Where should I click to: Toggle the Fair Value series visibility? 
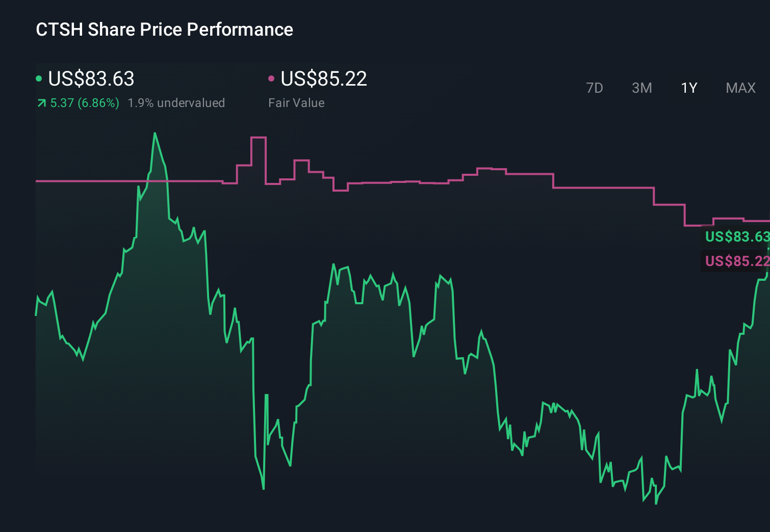point(272,79)
